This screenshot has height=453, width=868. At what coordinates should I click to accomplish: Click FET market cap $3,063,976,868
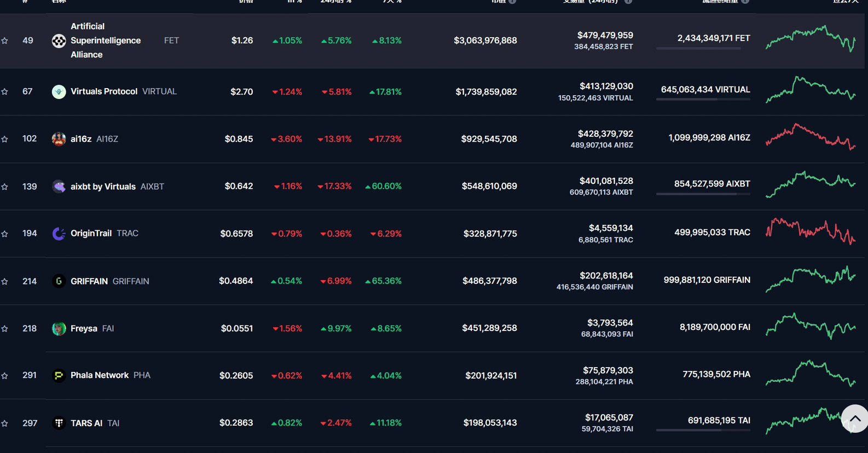(485, 40)
